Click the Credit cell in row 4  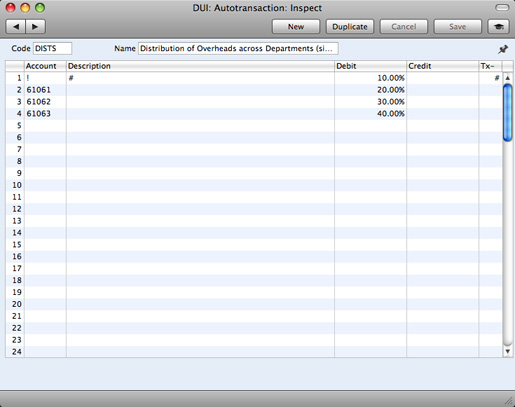pos(442,114)
